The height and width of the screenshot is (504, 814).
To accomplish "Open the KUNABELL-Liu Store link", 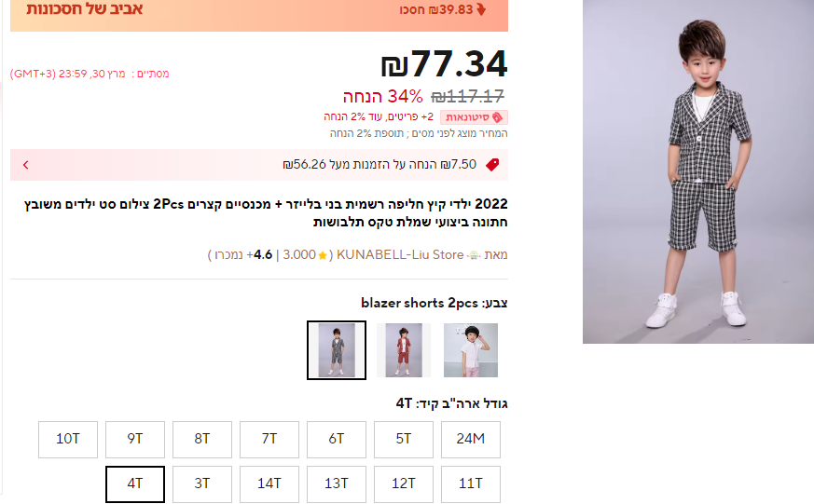I will (400, 254).
